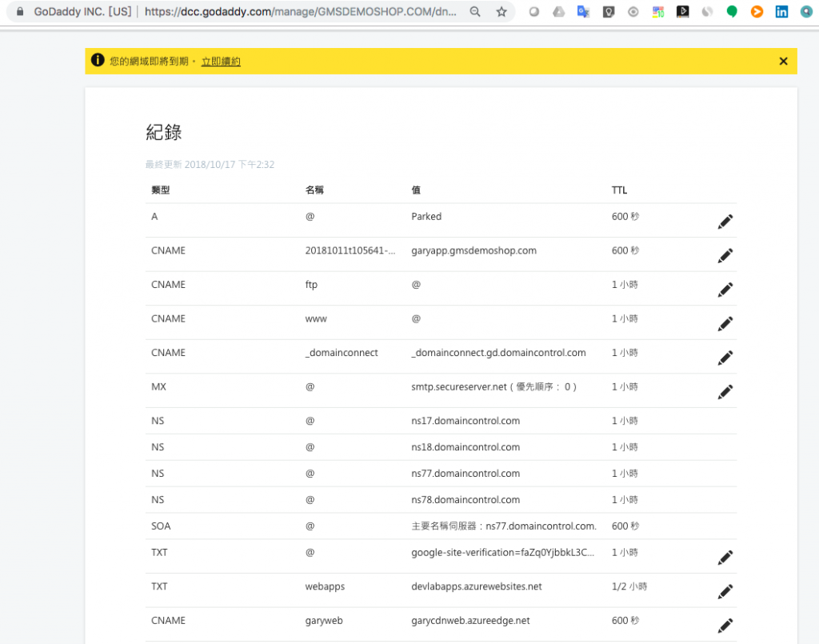Click the renew now link in banner
819x644 pixels.
[221, 62]
